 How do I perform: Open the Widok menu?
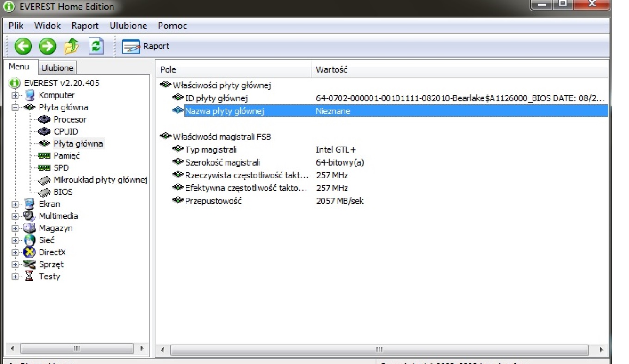(47, 26)
